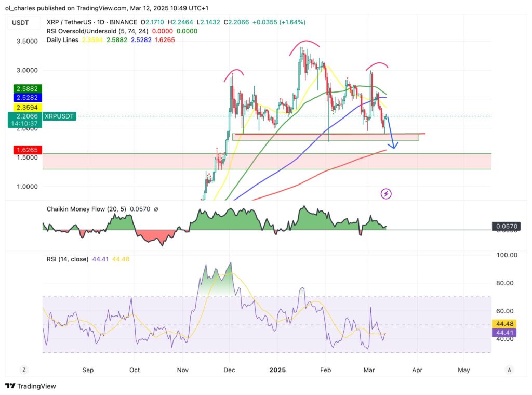Click the ol_charles publisher link at the top
This screenshot has height=395, width=532.
[21, 8]
